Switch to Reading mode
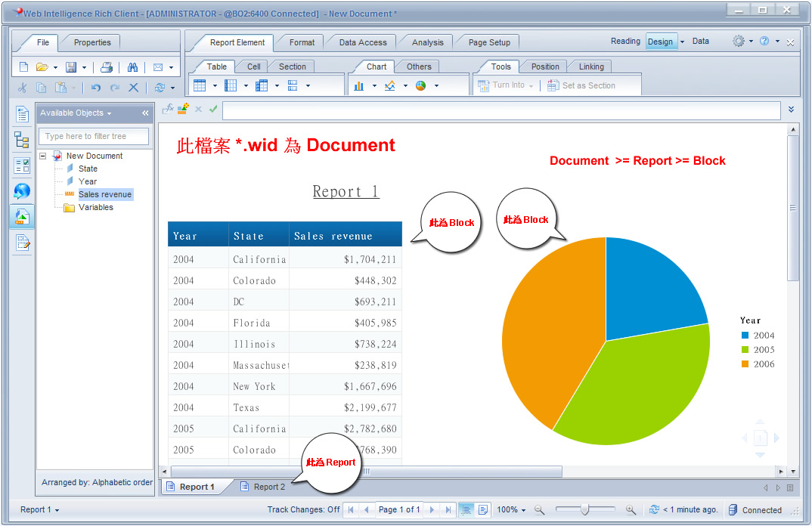Viewport: 812px width, 526px height. point(625,41)
